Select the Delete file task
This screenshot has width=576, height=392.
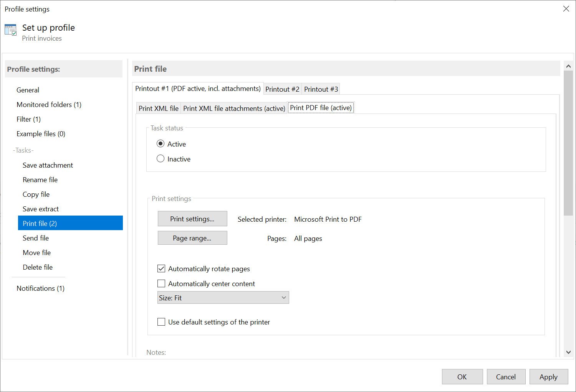click(38, 267)
